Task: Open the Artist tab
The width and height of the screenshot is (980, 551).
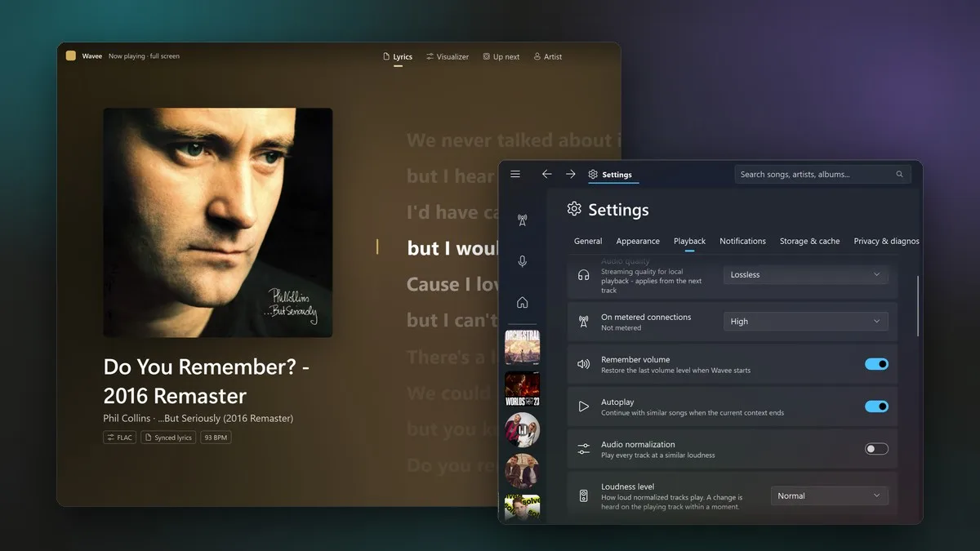Action: (548, 57)
